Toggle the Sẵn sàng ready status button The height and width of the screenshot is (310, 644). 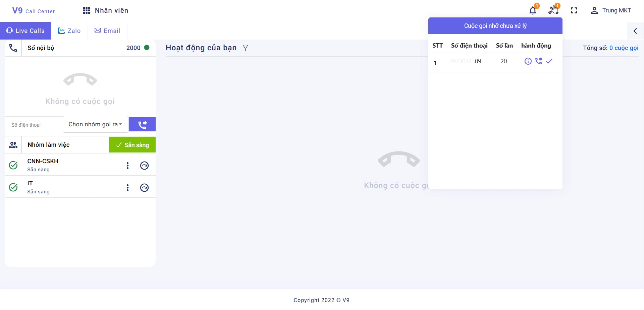tap(132, 145)
